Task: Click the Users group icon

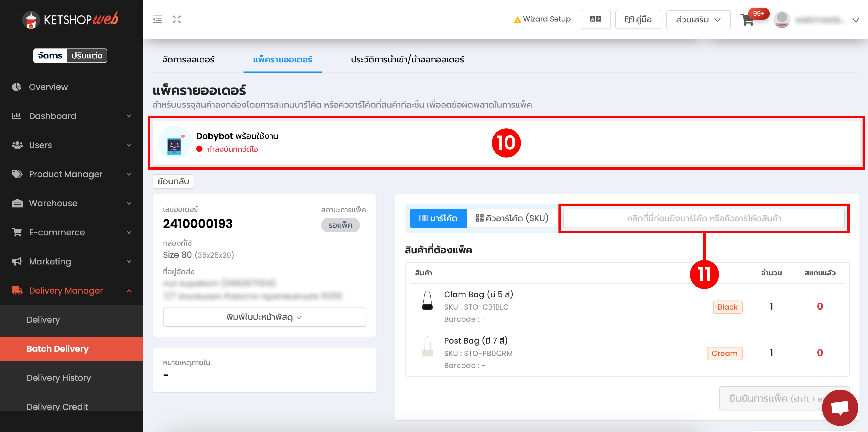Action: click(x=17, y=145)
